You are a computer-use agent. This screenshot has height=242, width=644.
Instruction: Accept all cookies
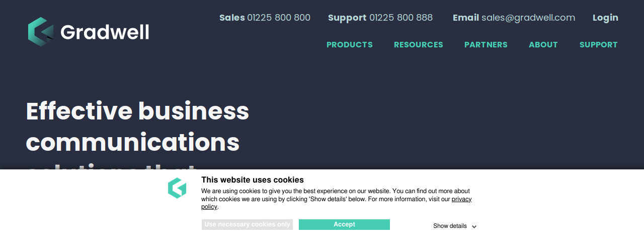coord(344,224)
